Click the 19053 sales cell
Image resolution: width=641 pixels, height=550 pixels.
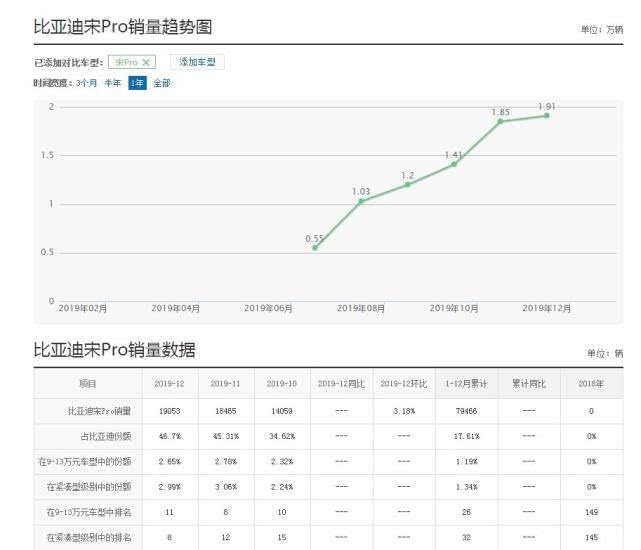point(170,411)
